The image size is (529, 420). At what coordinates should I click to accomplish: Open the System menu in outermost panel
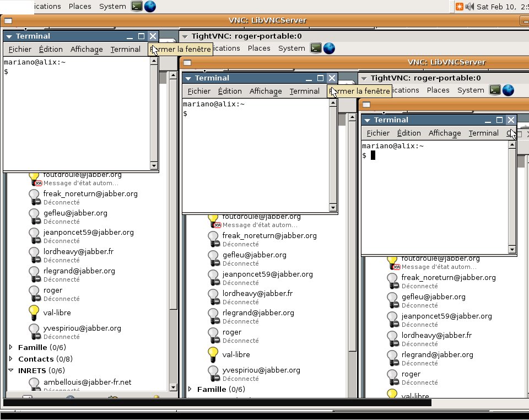click(x=112, y=7)
